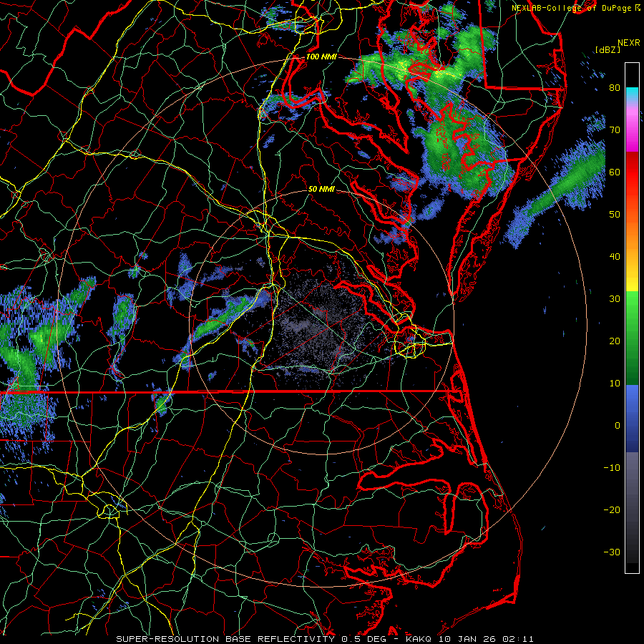The height and width of the screenshot is (644, 644).
Task: Click the NEXR label above color scale
Action: [x=629, y=43]
